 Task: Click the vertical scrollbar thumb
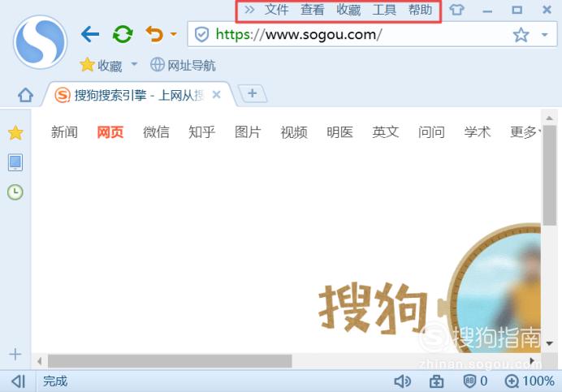click(x=550, y=175)
